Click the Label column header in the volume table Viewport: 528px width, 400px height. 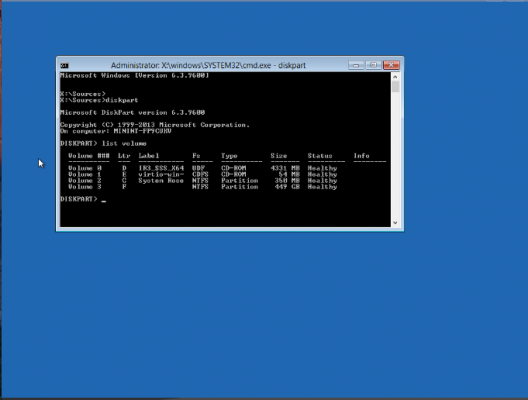149,156
